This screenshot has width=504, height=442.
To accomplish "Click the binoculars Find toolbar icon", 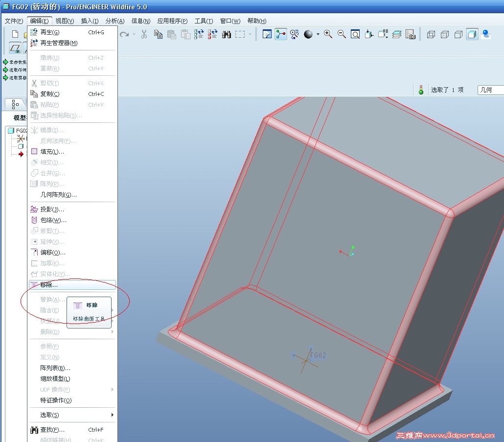I will [226, 34].
